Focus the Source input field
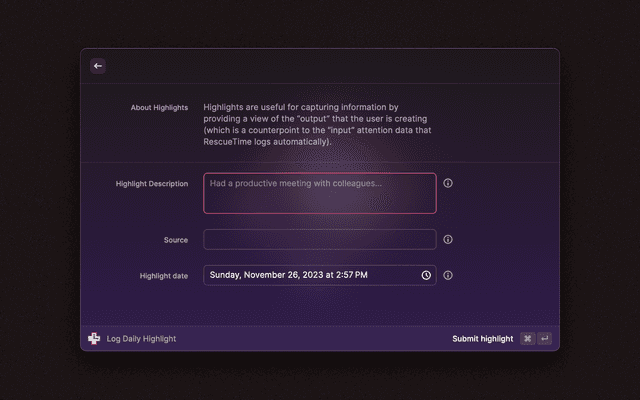The height and width of the screenshot is (400, 640). point(320,240)
